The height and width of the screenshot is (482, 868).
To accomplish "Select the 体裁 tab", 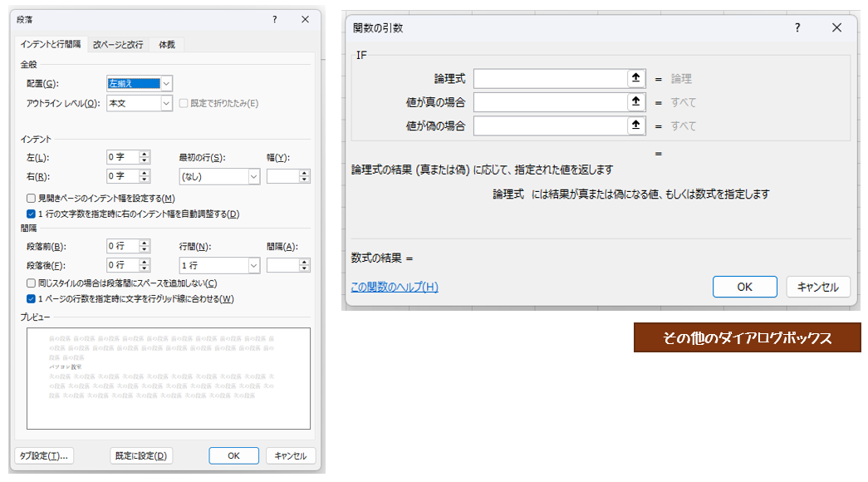I will click(x=167, y=45).
